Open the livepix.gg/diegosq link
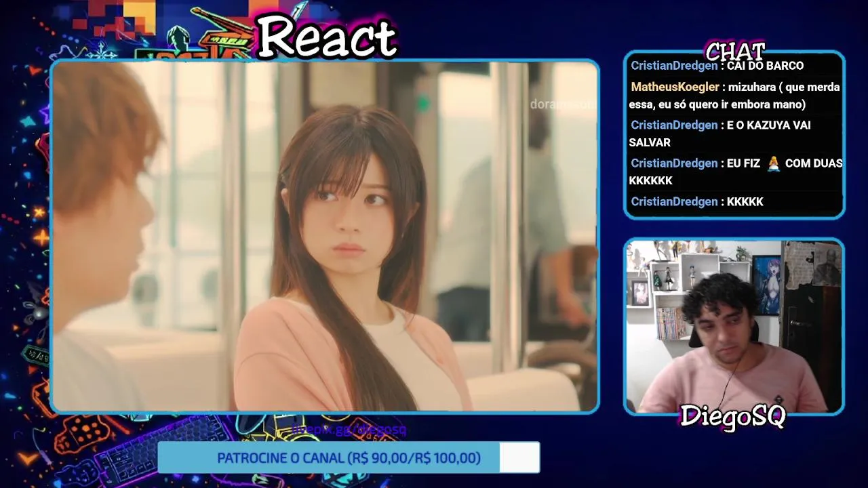 pyautogui.click(x=349, y=430)
